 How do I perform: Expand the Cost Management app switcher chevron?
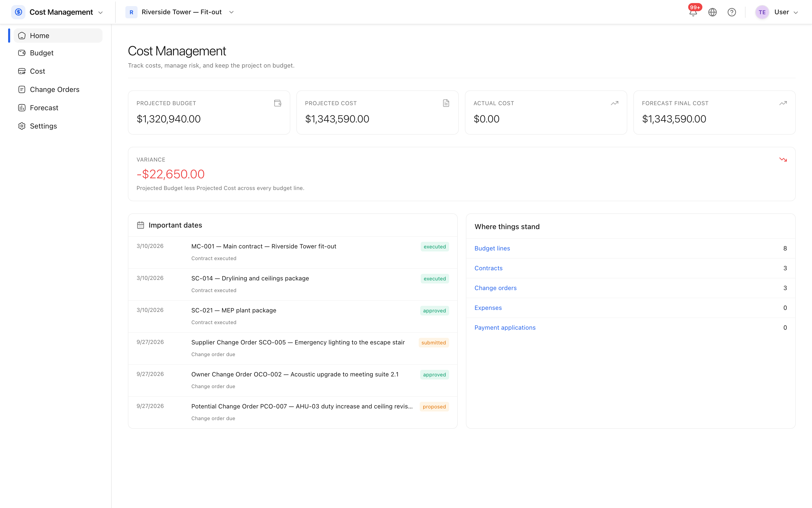[100, 13]
